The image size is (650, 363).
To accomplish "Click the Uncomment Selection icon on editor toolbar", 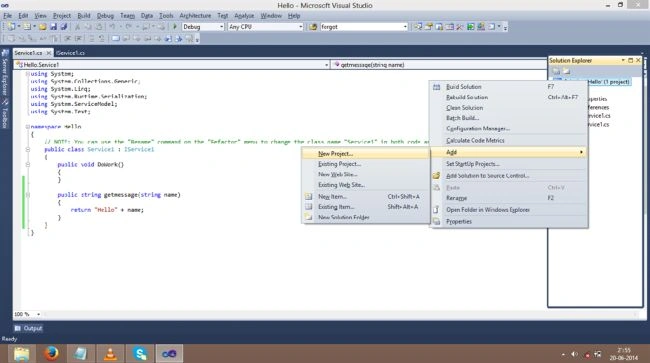I will click(101, 39).
